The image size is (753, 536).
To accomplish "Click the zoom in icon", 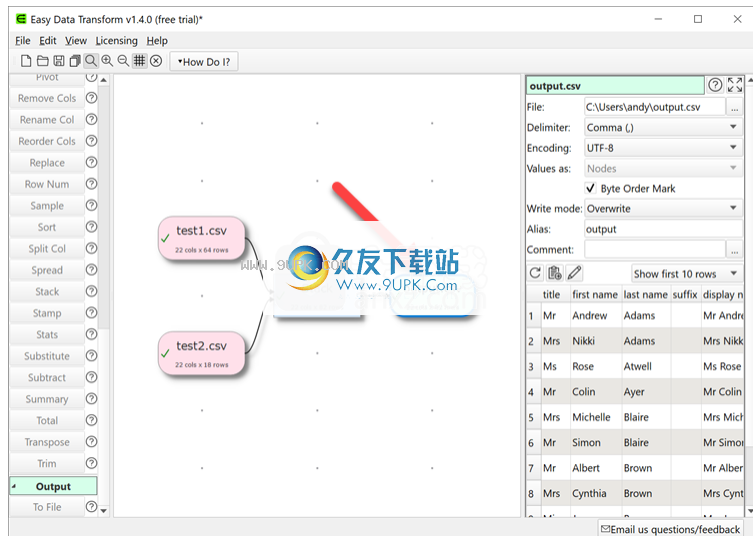I will (107, 61).
